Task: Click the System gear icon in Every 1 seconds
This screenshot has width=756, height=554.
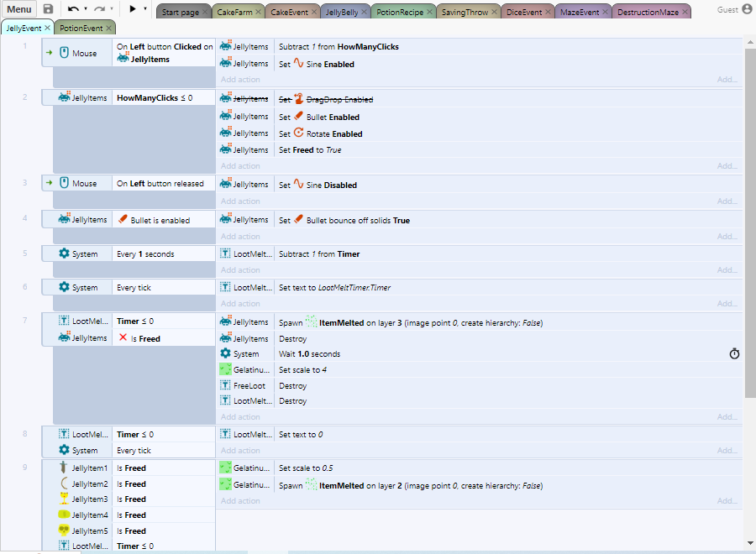Action: [65, 253]
